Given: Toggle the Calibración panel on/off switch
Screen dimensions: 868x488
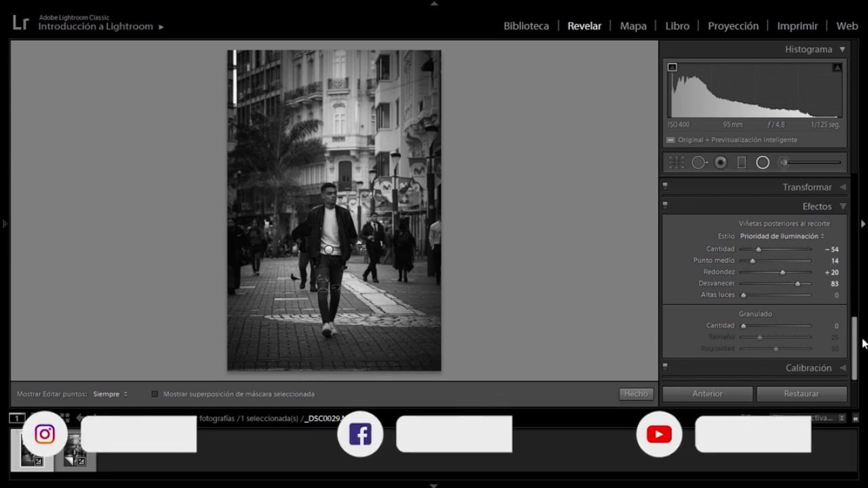Looking at the screenshot, I should coord(665,367).
